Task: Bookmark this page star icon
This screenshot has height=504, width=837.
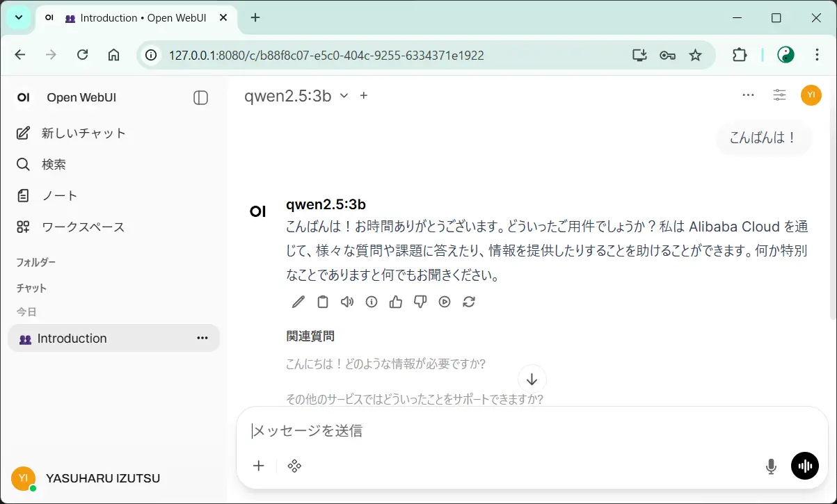Action: tap(695, 55)
